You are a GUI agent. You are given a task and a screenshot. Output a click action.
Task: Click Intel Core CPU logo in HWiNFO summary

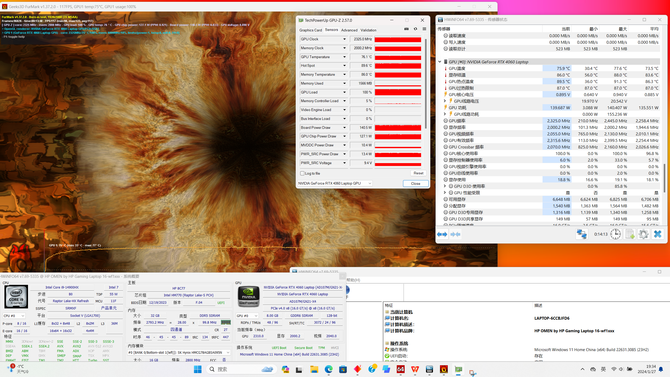(x=16, y=296)
